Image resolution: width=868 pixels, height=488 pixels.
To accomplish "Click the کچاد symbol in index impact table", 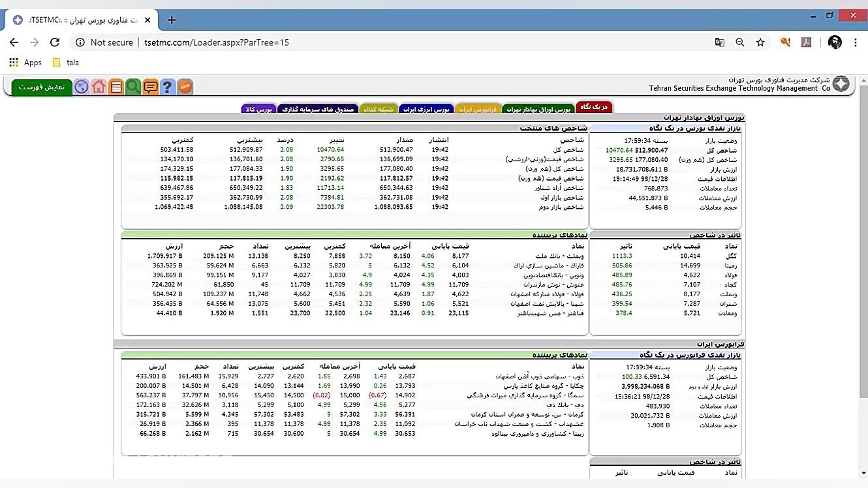I will [x=732, y=284].
